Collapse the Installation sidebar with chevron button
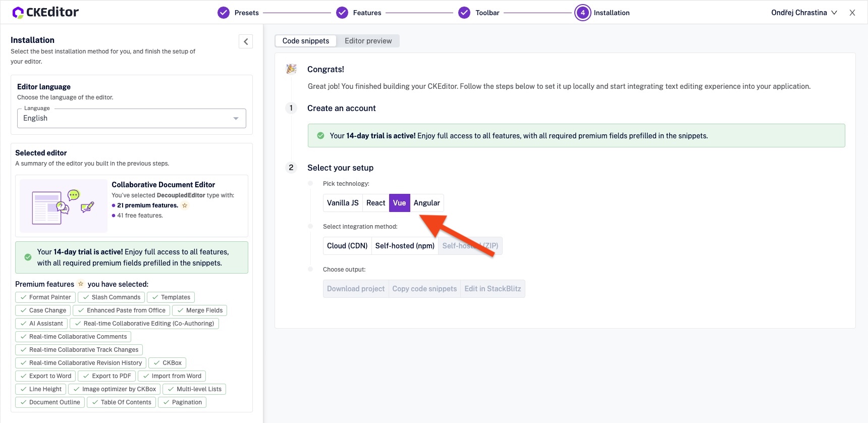Viewport: 868px width, 423px height. point(246,41)
